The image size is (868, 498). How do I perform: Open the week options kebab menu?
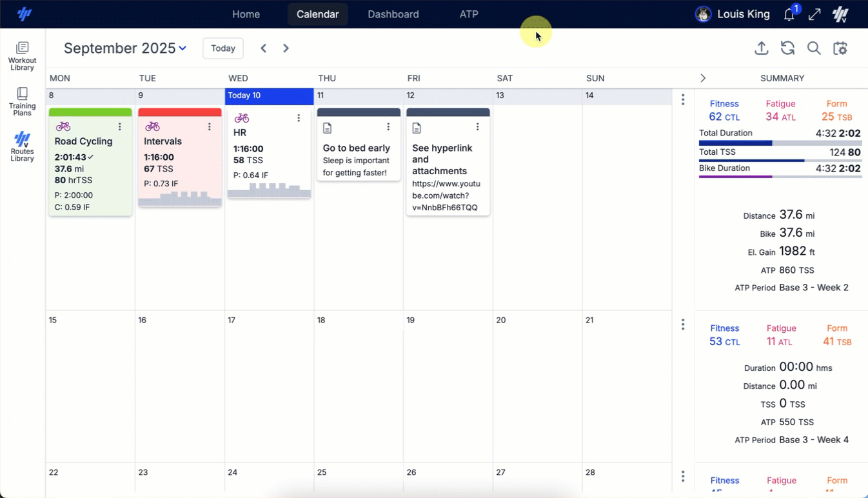pyautogui.click(x=683, y=99)
